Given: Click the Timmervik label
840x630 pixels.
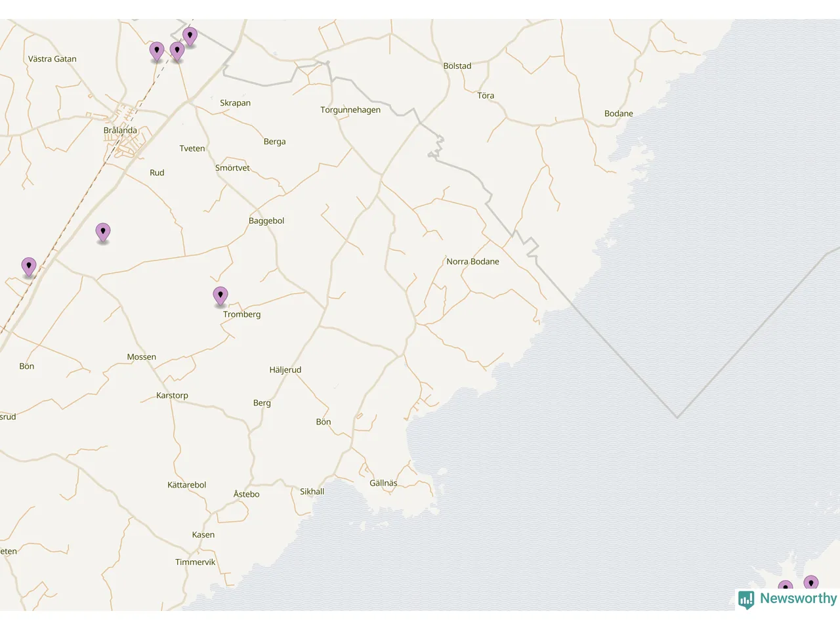Looking at the screenshot, I should [x=195, y=562].
